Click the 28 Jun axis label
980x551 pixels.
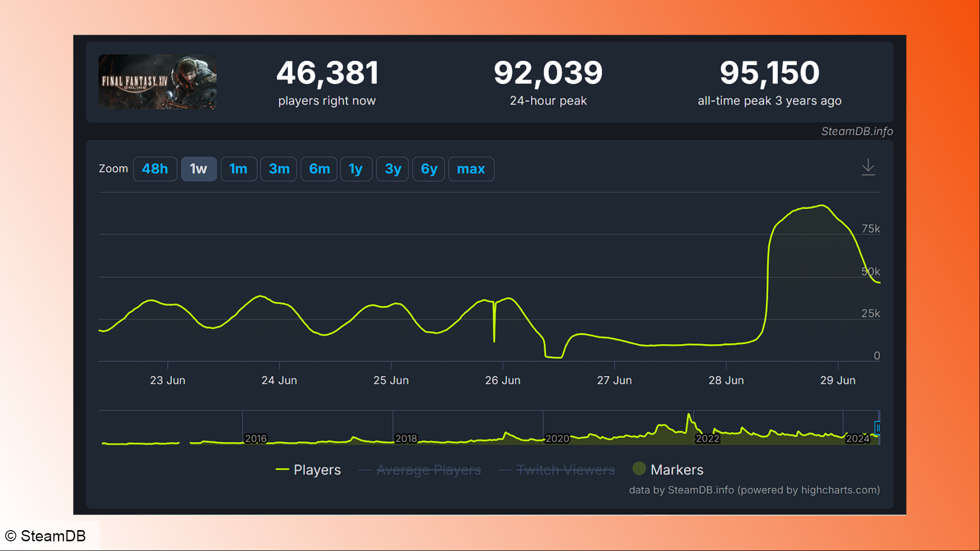(726, 380)
